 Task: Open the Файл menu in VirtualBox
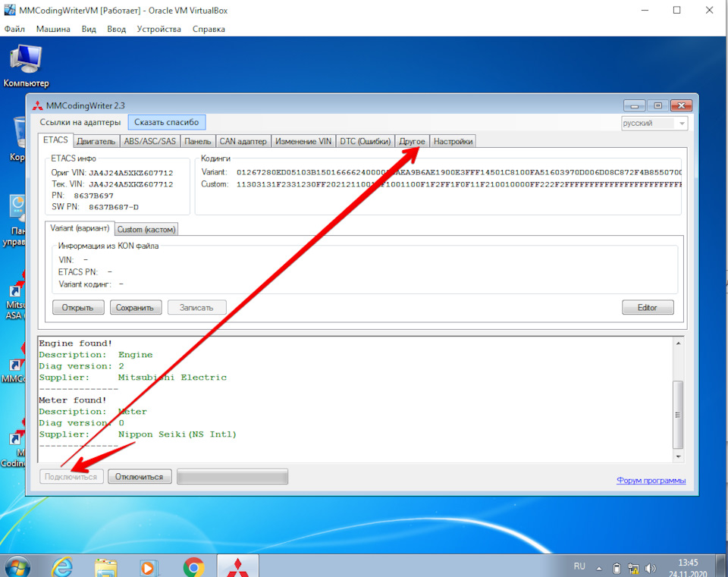point(14,29)
